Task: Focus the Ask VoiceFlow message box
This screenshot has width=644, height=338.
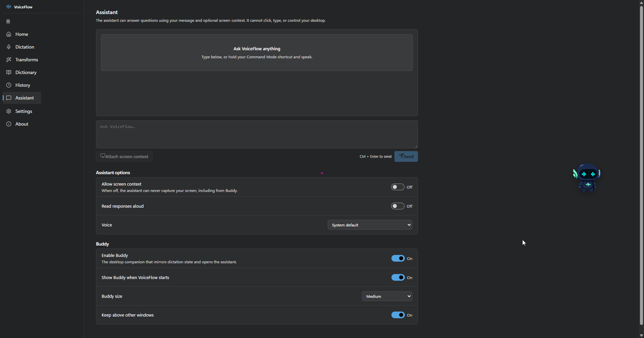Action: pos(257,134)
